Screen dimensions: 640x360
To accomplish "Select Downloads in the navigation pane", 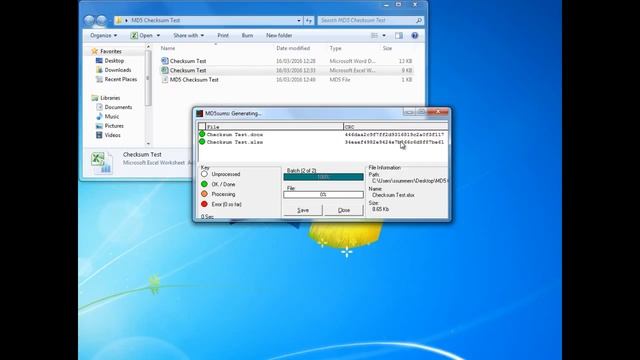I will pos(118,70).
